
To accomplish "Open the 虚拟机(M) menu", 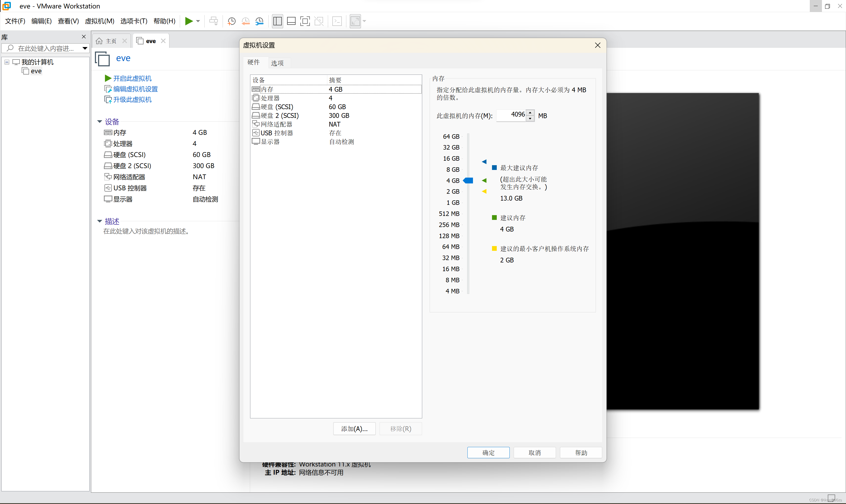I will [x=99, y=21].
